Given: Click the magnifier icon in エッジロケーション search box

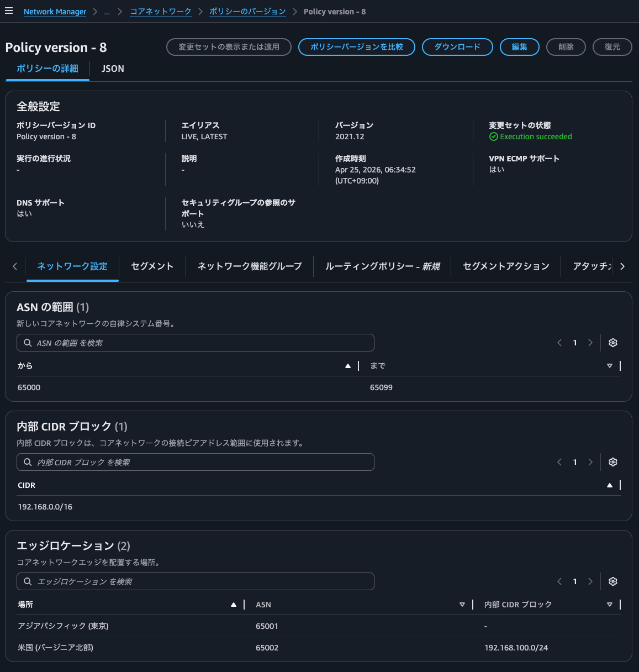Looking at the screenshot, I should (27, 581).
